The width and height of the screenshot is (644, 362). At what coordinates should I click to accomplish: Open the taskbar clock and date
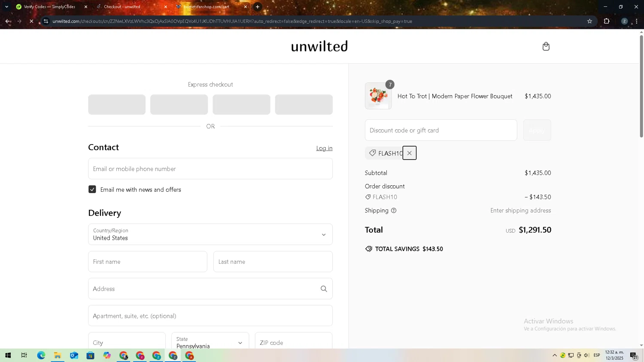click(614, 356)
